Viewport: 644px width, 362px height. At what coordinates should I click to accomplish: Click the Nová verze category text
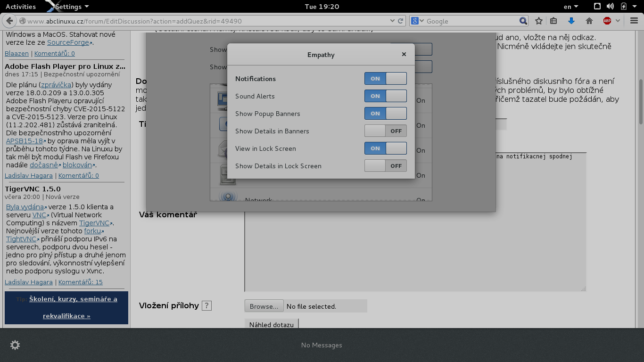[x=62, y=197]
